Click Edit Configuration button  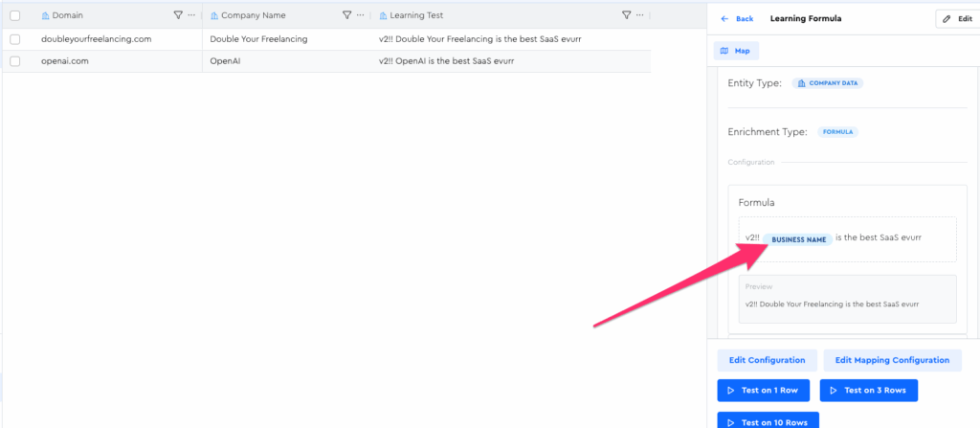(768, 360)
